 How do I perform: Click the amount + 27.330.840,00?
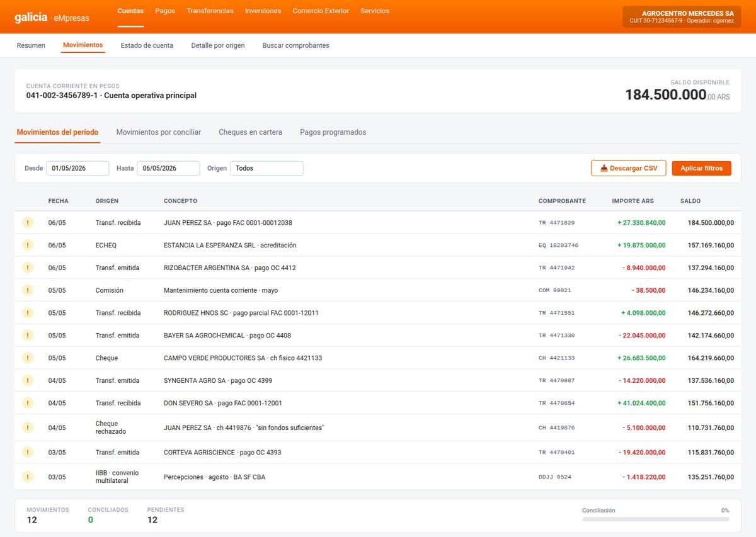tap(641, 223)
